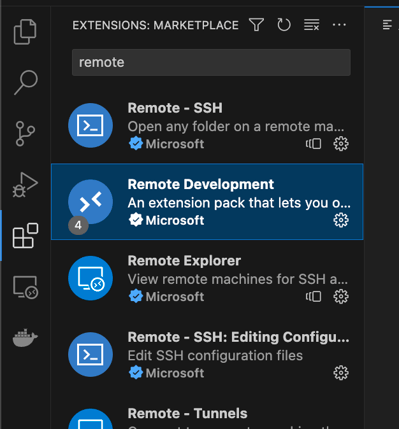Clear extensions search results
Viewport: 399px width, 429px height.
pyautogui.click(x=312, y=25)
